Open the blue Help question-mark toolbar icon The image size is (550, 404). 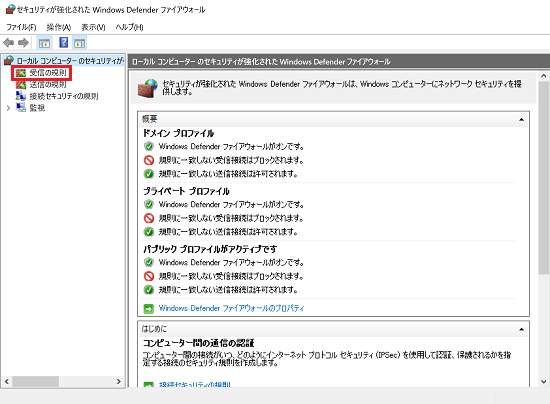point(63,43)
